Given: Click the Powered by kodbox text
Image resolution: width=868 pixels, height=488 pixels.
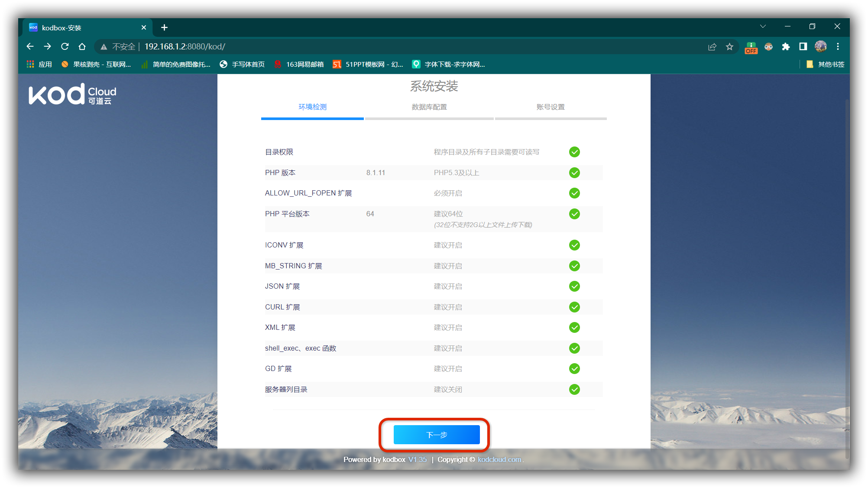Looking at the screenshot, I should (374, 459).
